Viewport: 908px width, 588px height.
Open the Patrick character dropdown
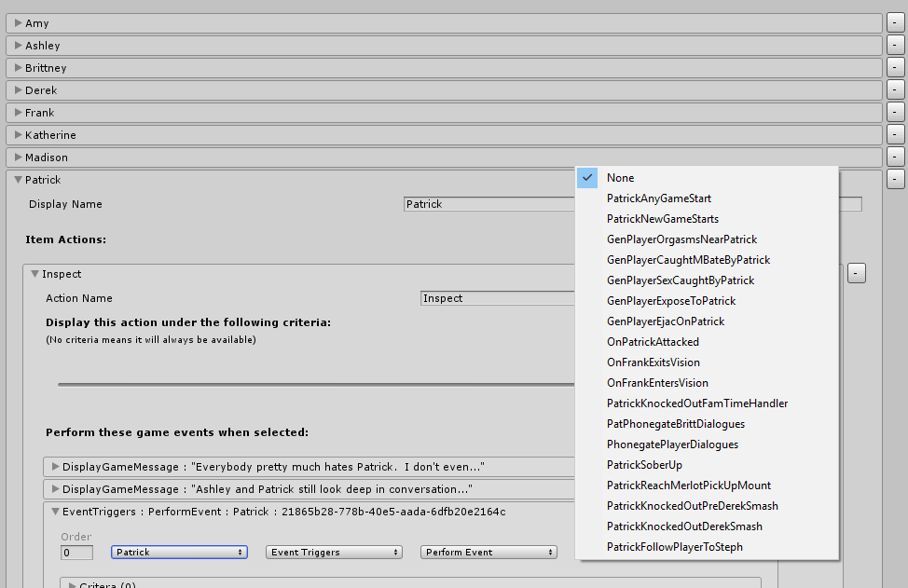[x=179, y=553]
